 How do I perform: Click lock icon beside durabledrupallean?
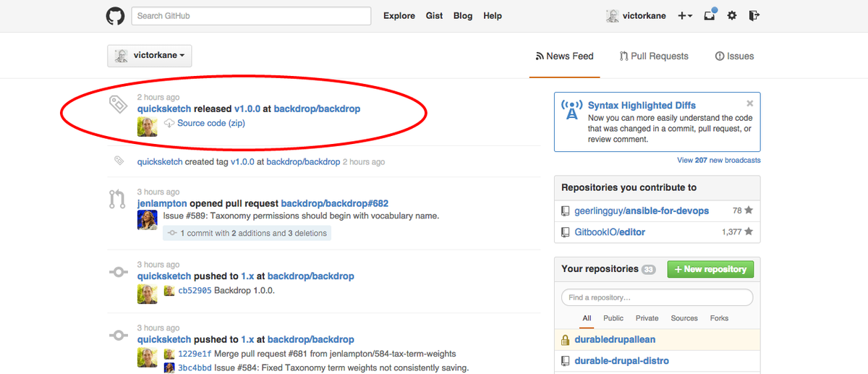[566, 339]
